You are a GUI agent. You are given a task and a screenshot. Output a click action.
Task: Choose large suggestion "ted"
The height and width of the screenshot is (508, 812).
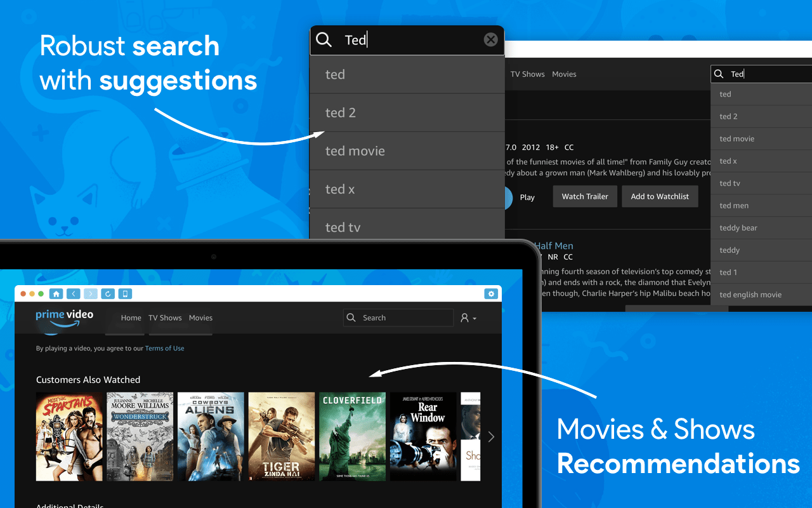[407, 74]
